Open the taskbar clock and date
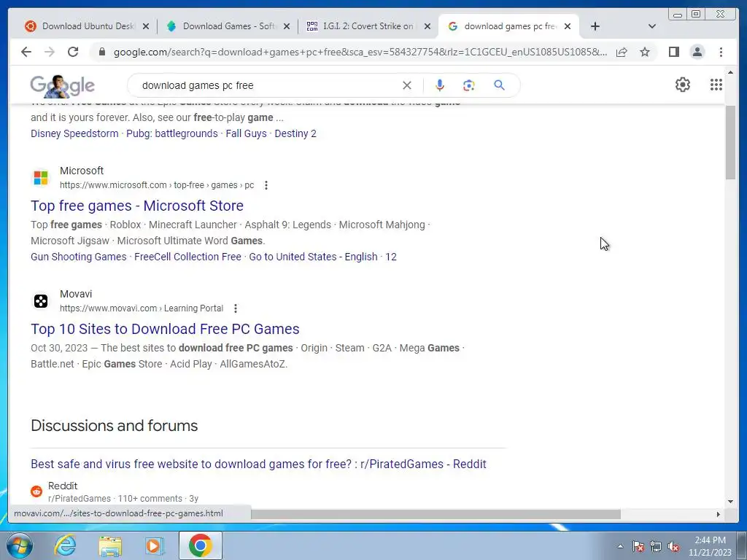The image size is (747, 560). click(710, 546)
